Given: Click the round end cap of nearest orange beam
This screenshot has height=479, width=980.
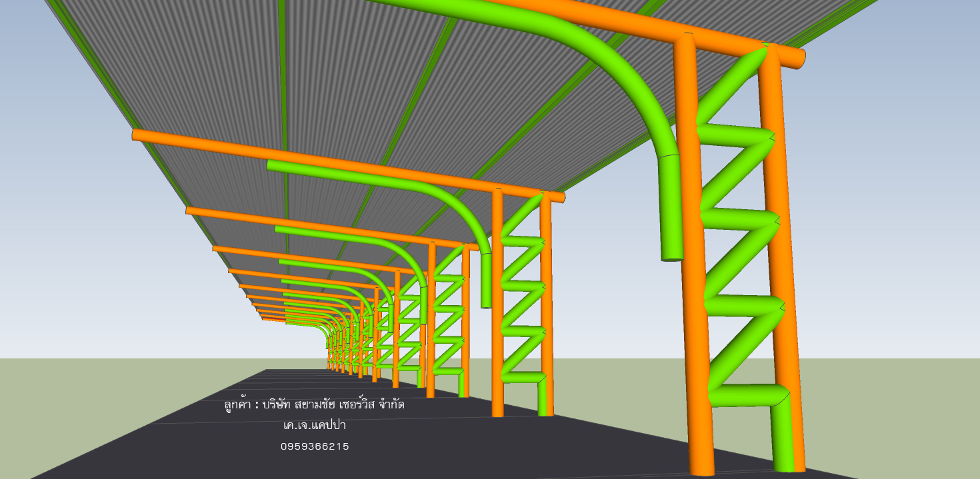Looking at the screenshot, I should (801, 59).
